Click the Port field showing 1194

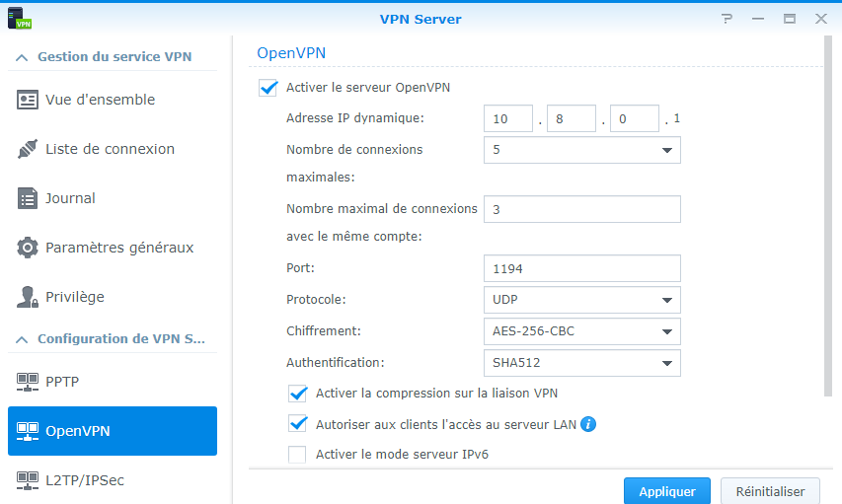pyautogui.click(x=582, y=268)
